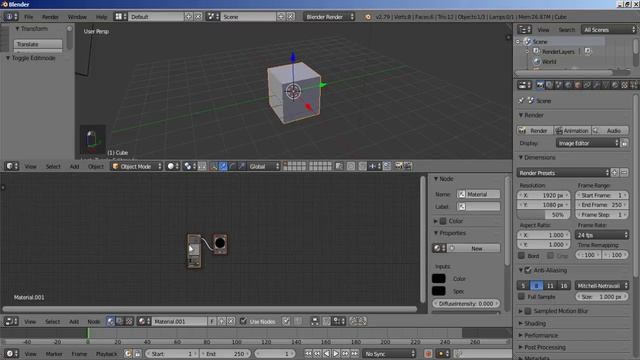Viewport: 640px width, 360px height.
Task: Open the Scene properties tab icon
Action: pyautogui.click(x=559, y=85)
